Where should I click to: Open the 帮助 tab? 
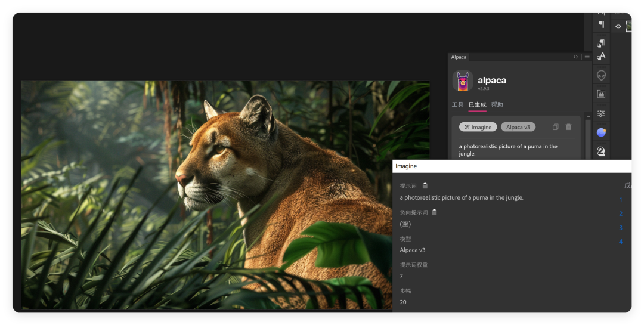click(x=497, y=105)
